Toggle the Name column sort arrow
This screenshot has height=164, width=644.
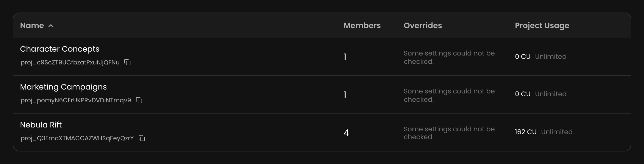[51, 26]
